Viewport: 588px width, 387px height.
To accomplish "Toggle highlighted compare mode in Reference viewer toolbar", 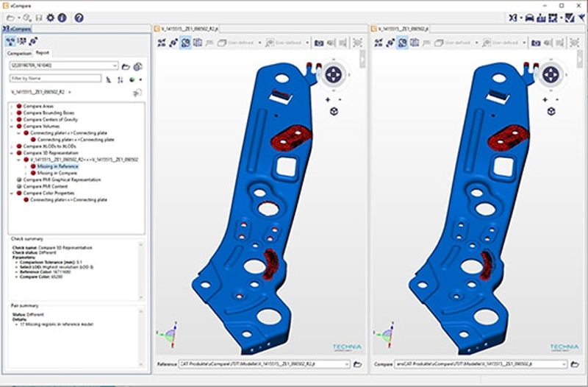I will (185, 43).
